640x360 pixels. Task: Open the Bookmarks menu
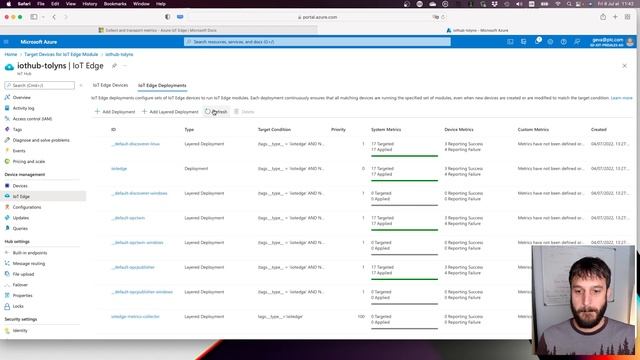point(115,4)
